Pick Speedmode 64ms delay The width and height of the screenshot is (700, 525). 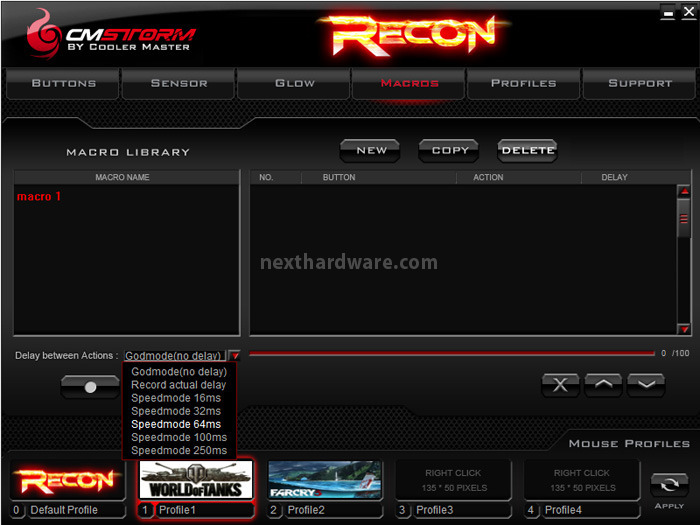[176, 424]
